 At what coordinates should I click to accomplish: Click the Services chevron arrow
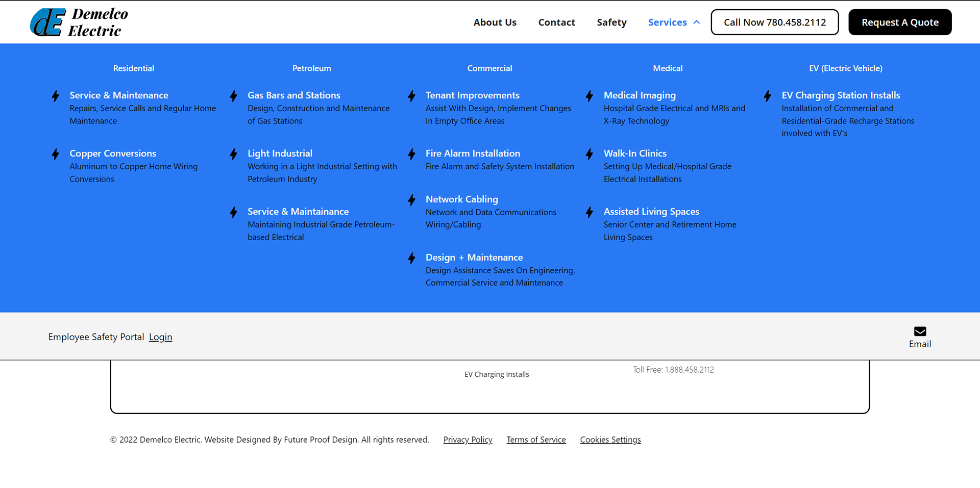[x=696, y=22]
